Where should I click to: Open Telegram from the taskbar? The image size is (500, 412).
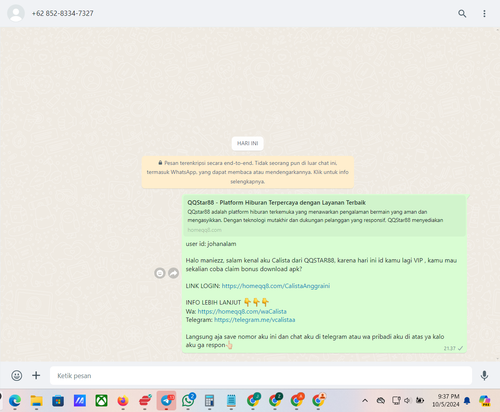166,400
